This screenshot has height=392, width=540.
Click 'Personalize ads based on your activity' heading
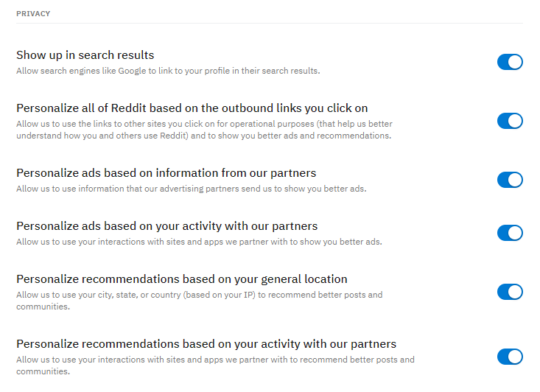[x=166, y=226]
